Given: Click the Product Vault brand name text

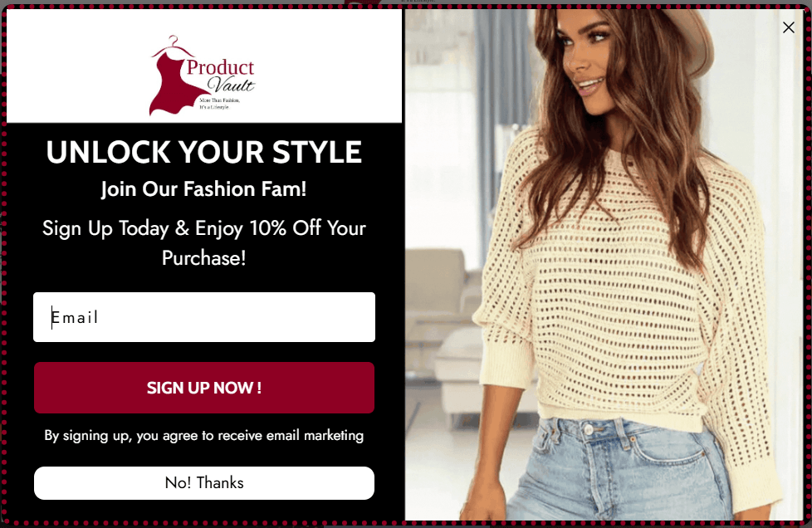Looking at the screenshot, I should 221,76.
